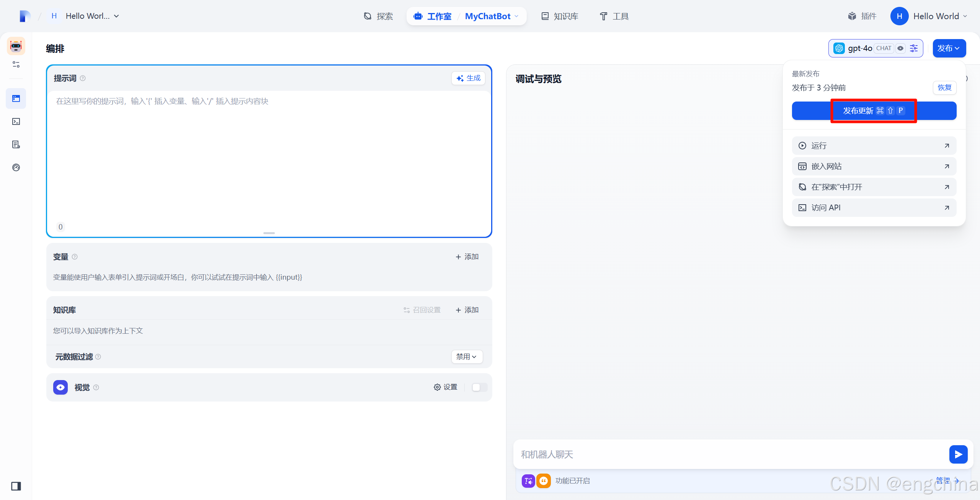980x500 pixels.
Task: Open the API access terminal sidebar icon
Action: (x=16, y=122)
